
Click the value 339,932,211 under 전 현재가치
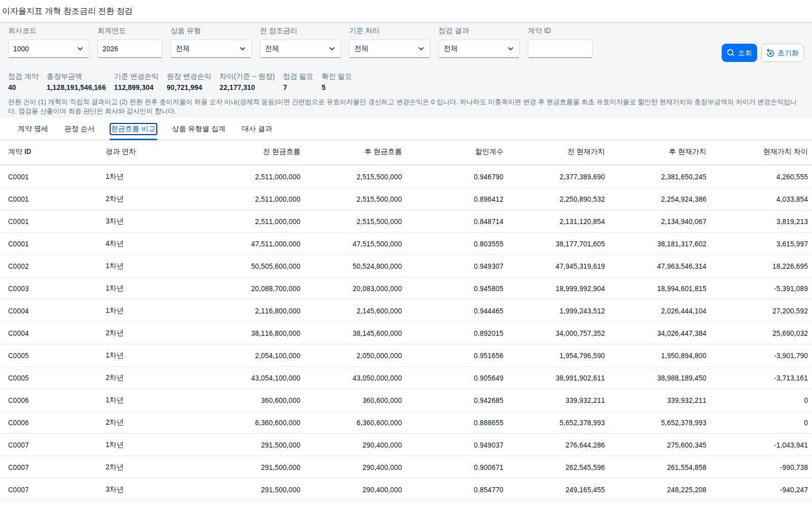[x=585, y=400]
